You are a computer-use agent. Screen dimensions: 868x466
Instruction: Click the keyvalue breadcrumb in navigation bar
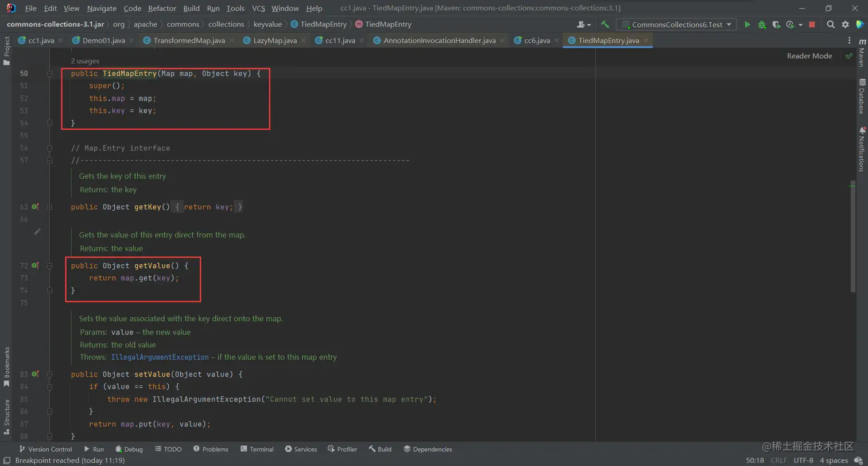pos(268,25)
